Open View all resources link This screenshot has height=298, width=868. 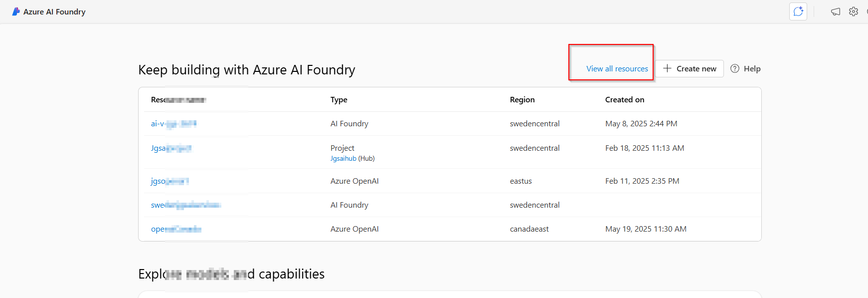pyautogui.click(x=617, y=69)
